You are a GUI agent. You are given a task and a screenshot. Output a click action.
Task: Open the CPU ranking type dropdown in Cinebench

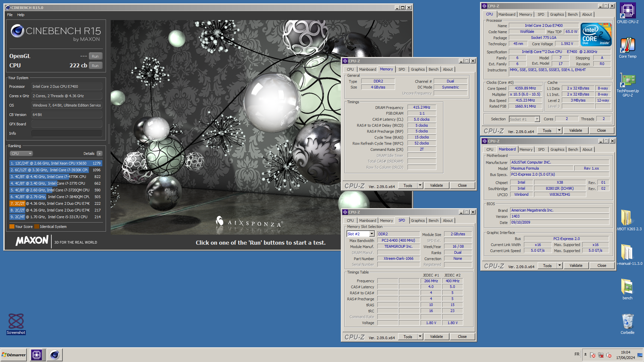[x=21, y=154]
